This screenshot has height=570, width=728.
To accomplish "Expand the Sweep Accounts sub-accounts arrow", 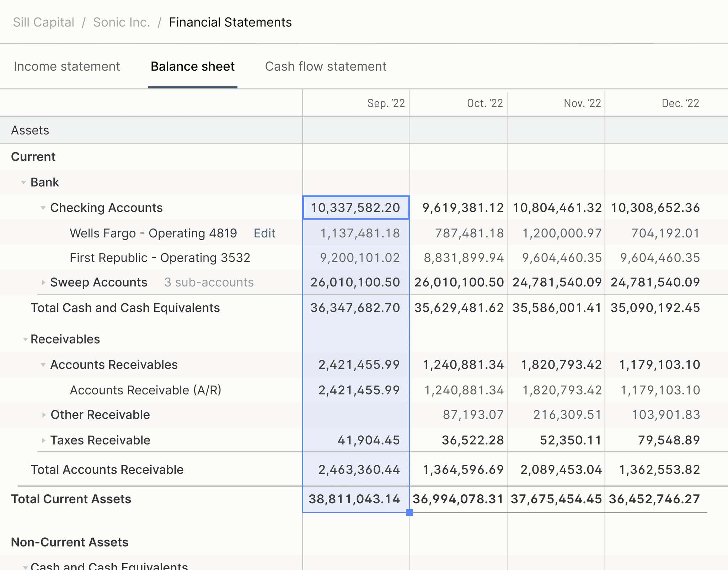I will [43, 283].
